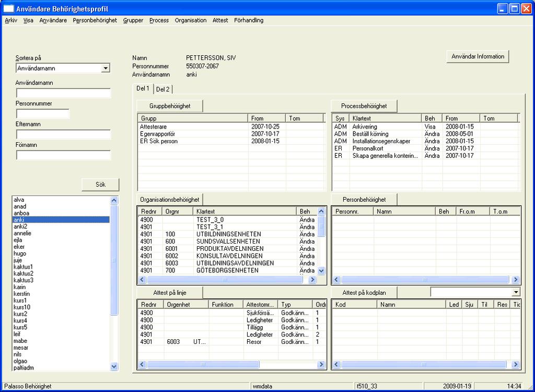
Task: Select the Tillägg row in Attest på linje
Action: coord(231,328)
